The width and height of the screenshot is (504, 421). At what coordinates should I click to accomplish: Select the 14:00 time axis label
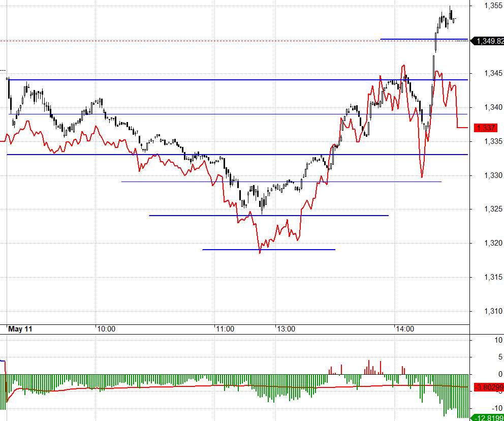pos(405,329)
